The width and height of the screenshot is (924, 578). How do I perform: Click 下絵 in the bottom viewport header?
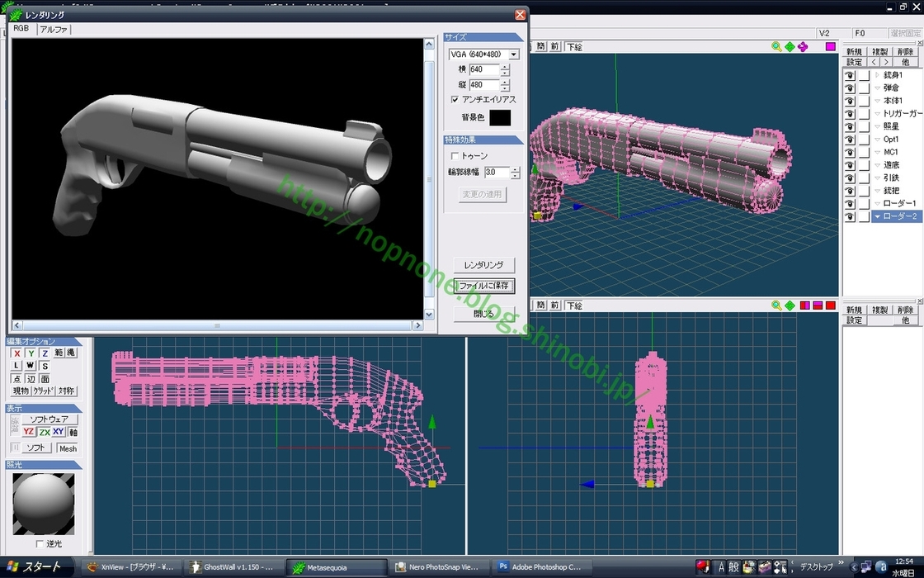click(x=574, y=306)
